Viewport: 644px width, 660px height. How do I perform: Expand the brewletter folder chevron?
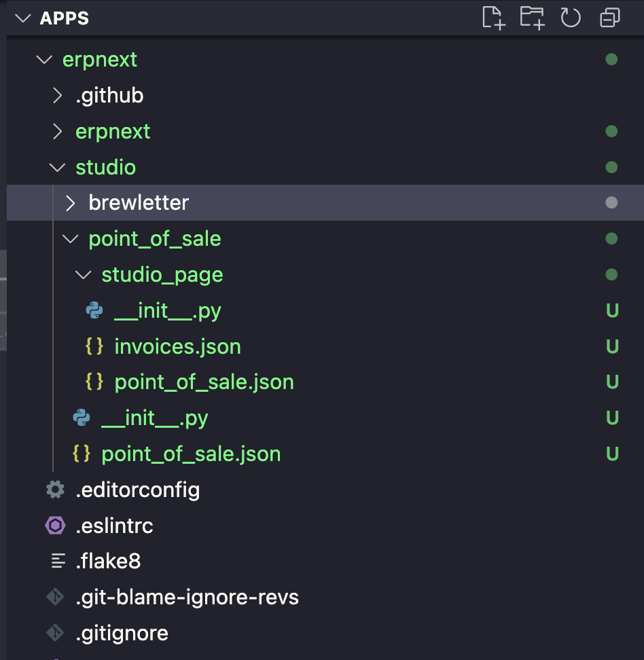71,203
